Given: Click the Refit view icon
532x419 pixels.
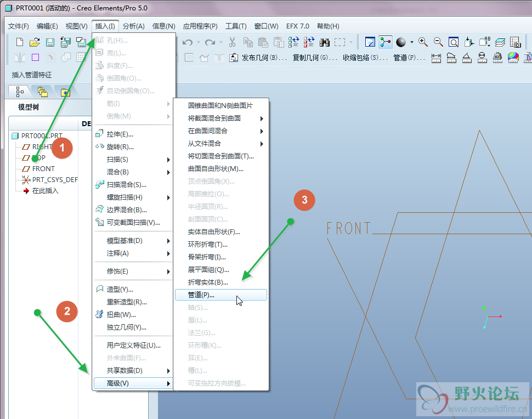Looking at the screenshot, I should point(454,42).
